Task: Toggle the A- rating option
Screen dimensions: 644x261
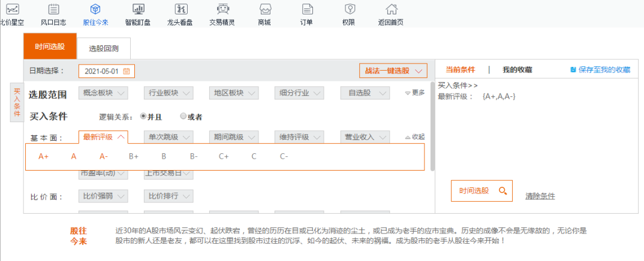Action: click(104, 156)
